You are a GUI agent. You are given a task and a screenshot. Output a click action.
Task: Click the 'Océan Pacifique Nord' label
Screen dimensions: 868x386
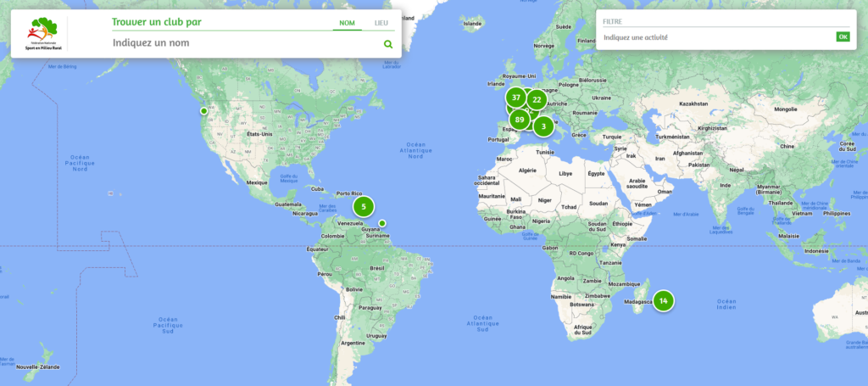80,163
